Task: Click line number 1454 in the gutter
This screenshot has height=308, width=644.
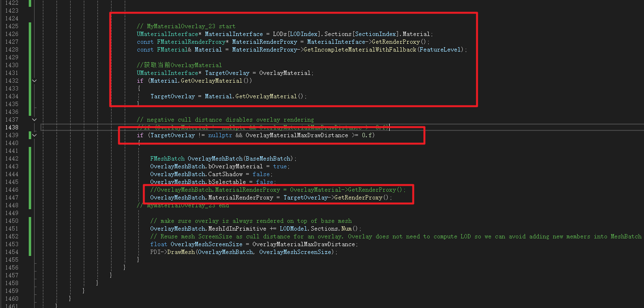Action: (11, 252)
